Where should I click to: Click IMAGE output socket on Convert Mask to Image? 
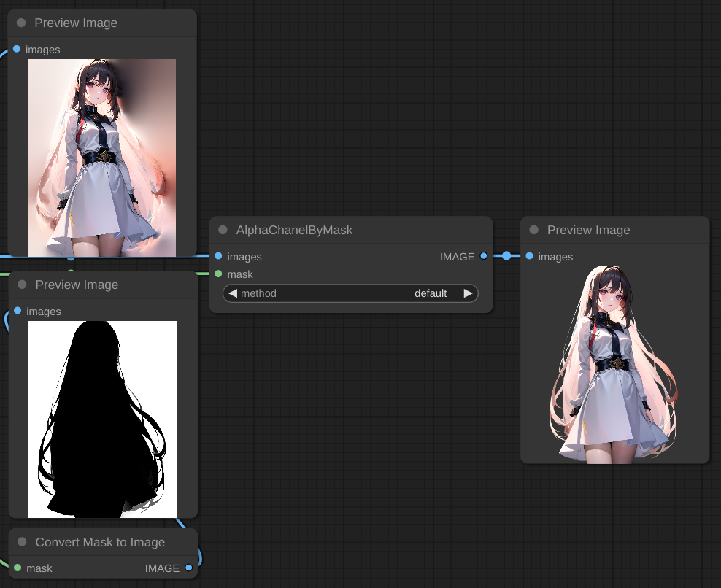(x=189, y=568)
